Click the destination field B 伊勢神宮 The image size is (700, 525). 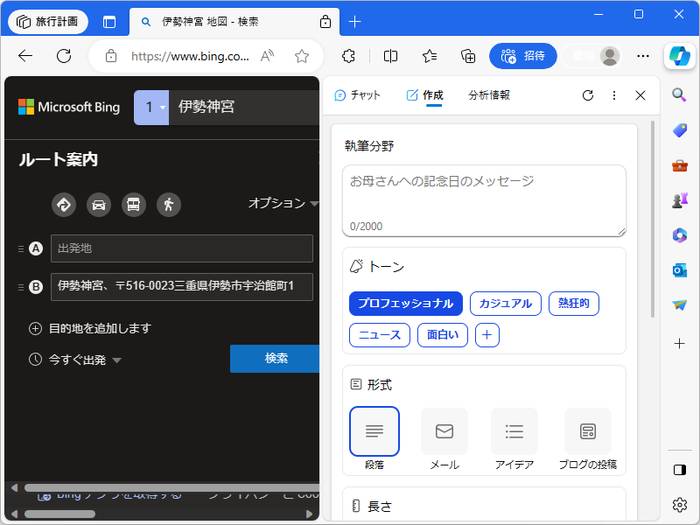[x=182, y=287]
